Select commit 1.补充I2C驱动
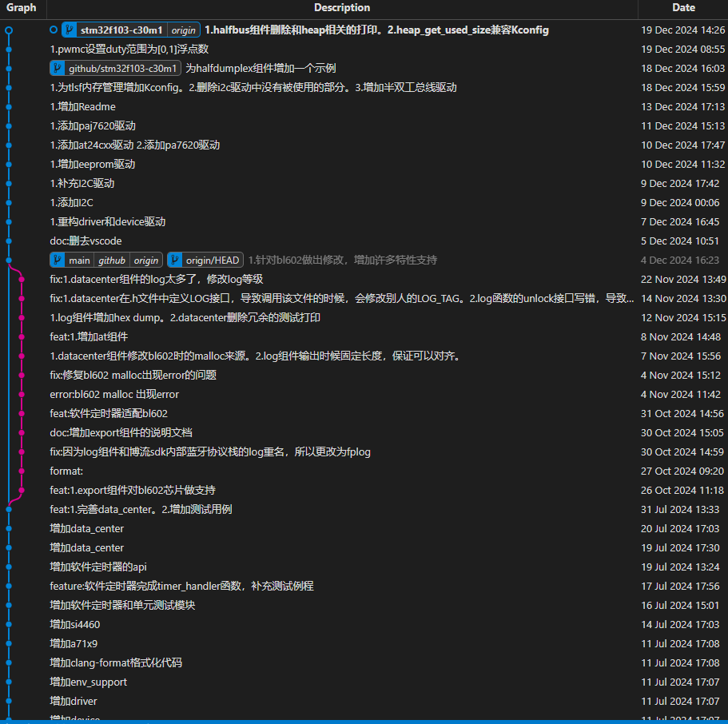This screenshot has width=728, height=724. click(x=82, y=184)
